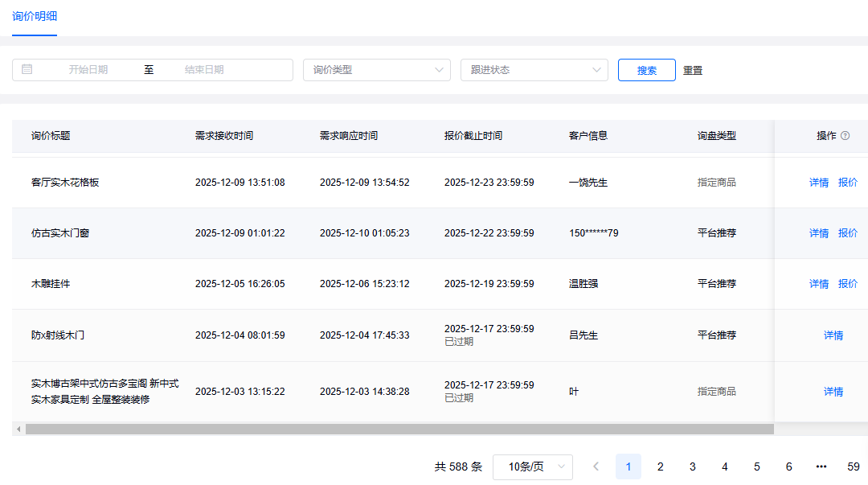Click 报价 for 木雕挂件 inquiry
Screen dimensions: 868x485
(847, 284)
